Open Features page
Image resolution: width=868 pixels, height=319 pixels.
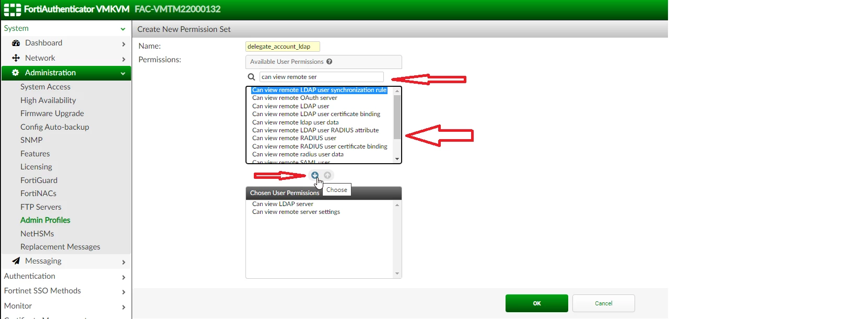pyautogui.click(x=35, y=154)
